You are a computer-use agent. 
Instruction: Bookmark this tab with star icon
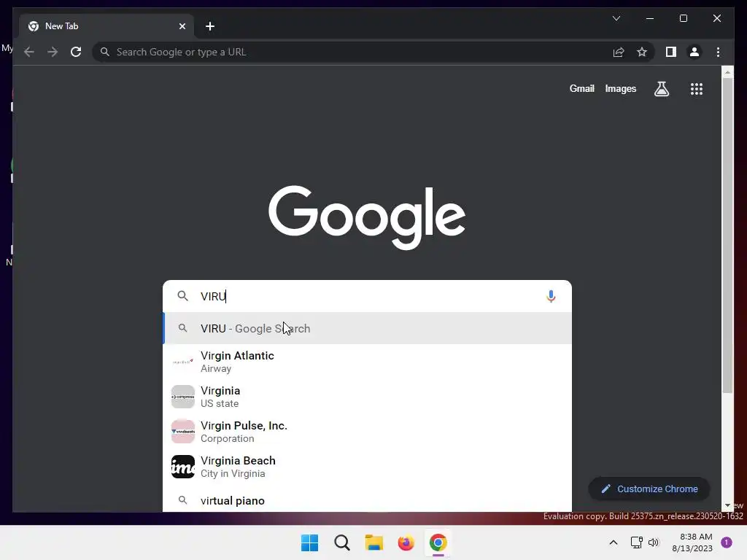click(x=642, y=52)
